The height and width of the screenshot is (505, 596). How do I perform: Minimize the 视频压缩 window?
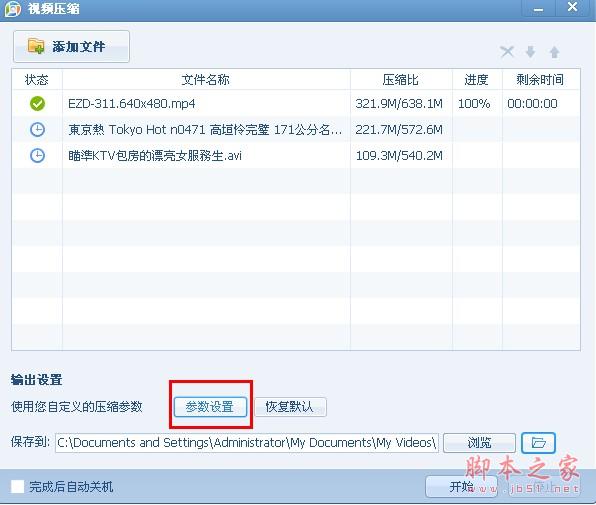click(x=538, y=8)
